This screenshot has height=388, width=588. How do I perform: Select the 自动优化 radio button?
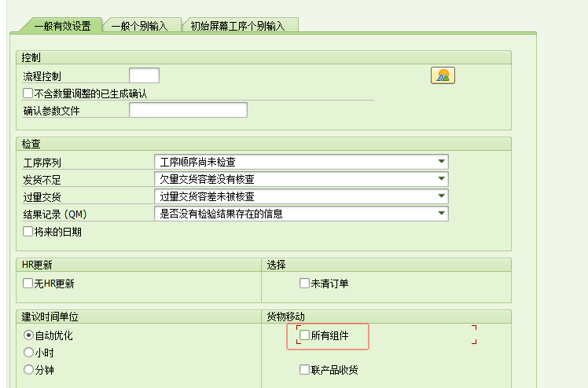[x=29, y=335]
